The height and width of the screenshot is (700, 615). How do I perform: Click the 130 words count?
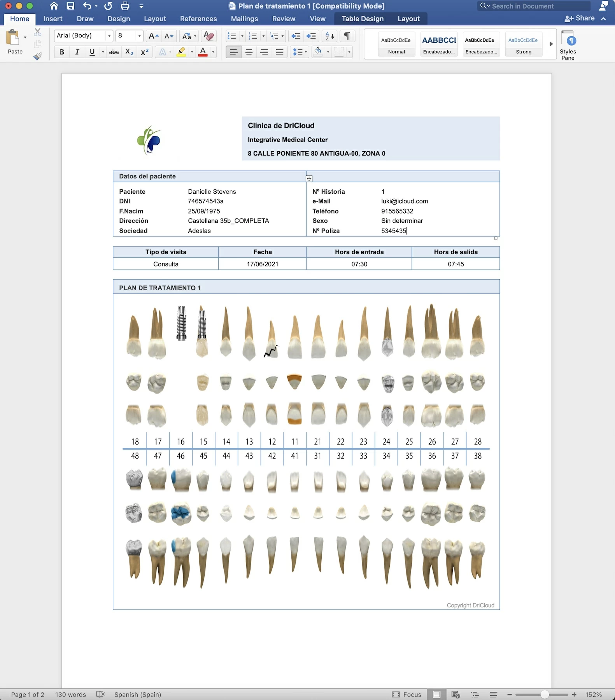(x=70, y=695)
